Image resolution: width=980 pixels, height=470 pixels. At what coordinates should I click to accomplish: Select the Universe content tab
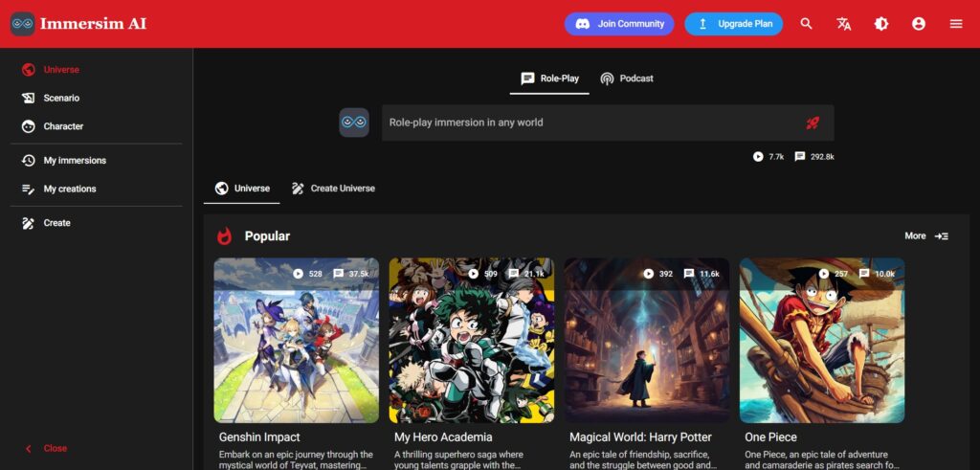[242, 189]
